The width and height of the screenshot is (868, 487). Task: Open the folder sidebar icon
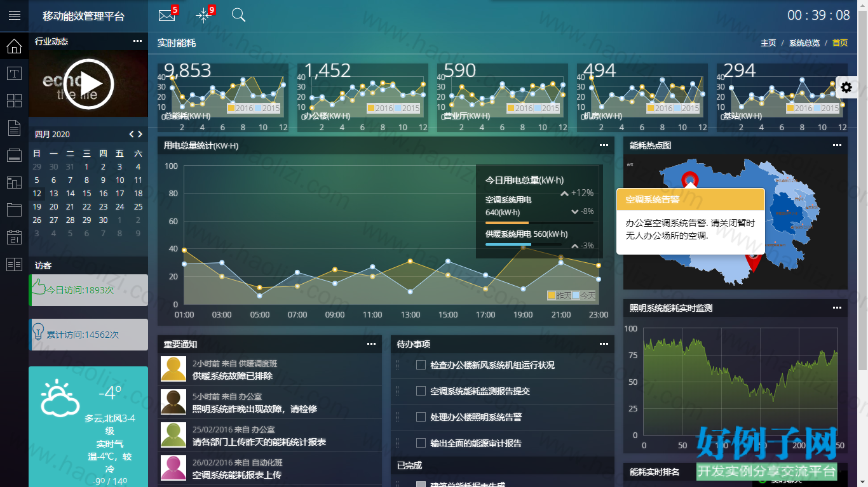(x=14, y=210)
